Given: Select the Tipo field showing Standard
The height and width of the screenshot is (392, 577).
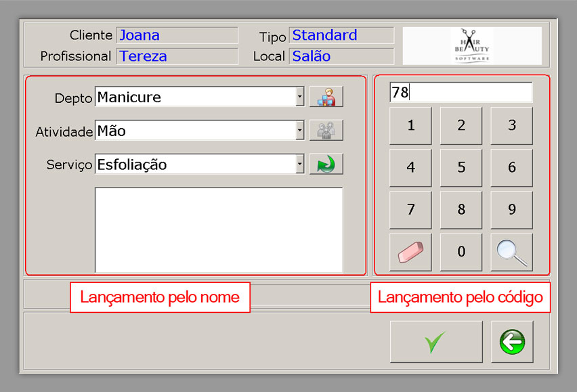Looking at the screenshot, I should pyautogui.click(x=341, y=35).
